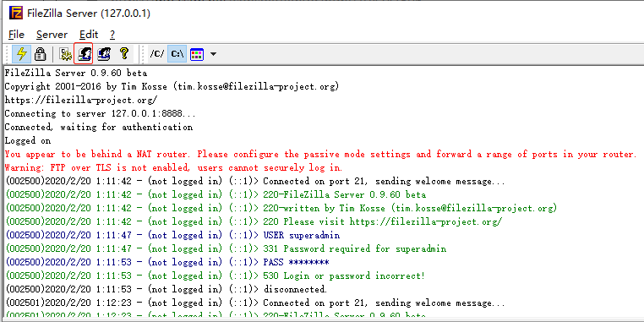The image size is (644, 322).
Task: Open the Users editor icon
Action: coord(84,53)
